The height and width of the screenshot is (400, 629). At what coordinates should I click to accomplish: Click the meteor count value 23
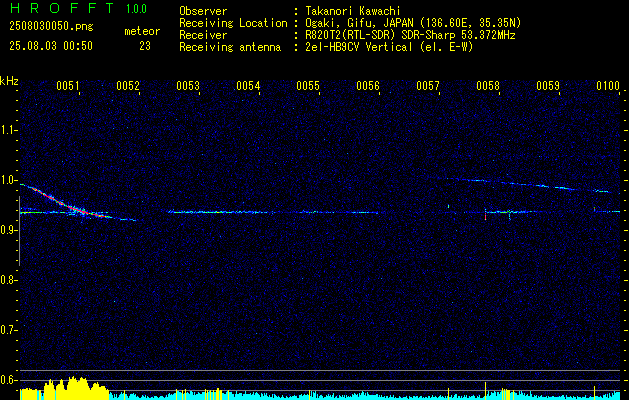(x=145, y=46)
